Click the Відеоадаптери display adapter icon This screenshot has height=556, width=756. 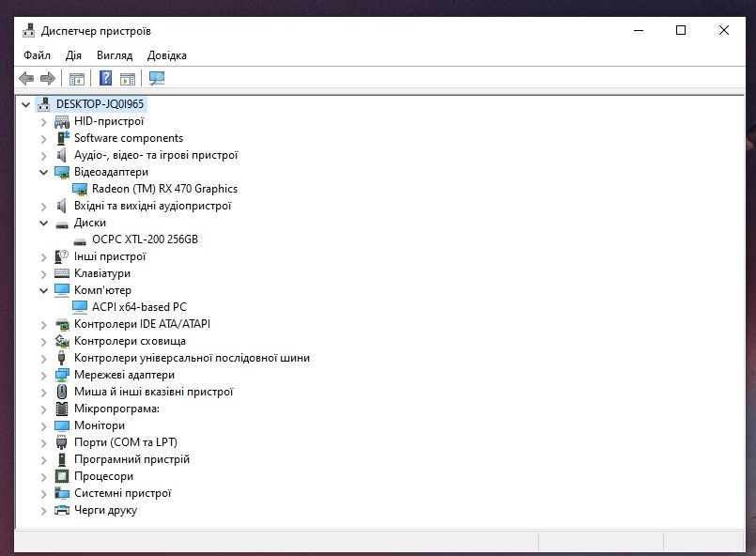click(62, 172)
